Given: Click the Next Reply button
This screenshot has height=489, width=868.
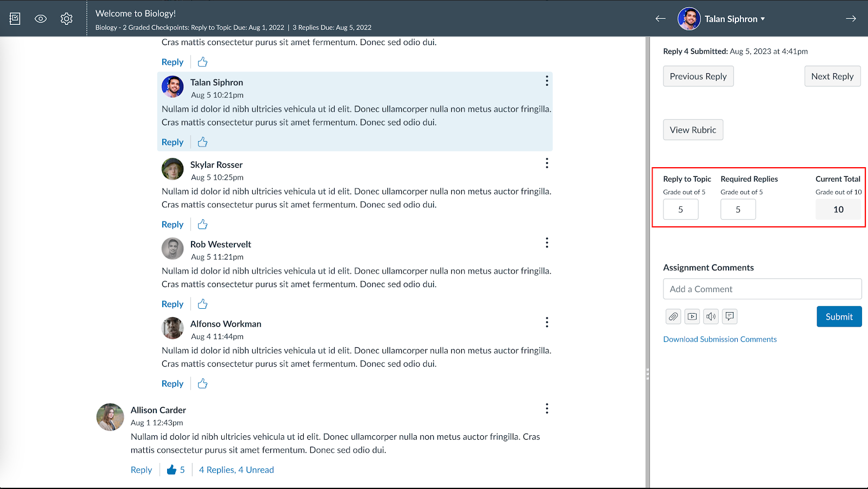Looking at the screenshot, I should pos(832,77).
